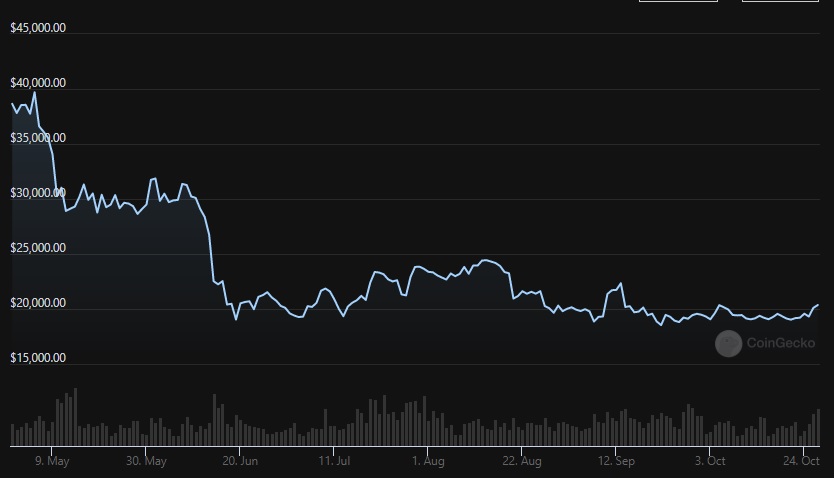Click the $35,000.00 price axis label
Image resolution: width=835 pixels, height=481 pixels.
(38, 138)
